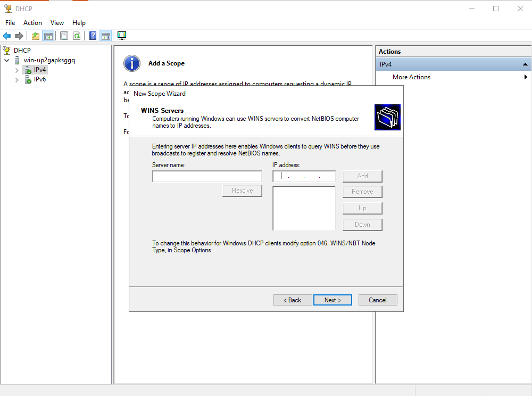Click the Properties toolbar icon
The image size is (532, 396).
[64, 36]
